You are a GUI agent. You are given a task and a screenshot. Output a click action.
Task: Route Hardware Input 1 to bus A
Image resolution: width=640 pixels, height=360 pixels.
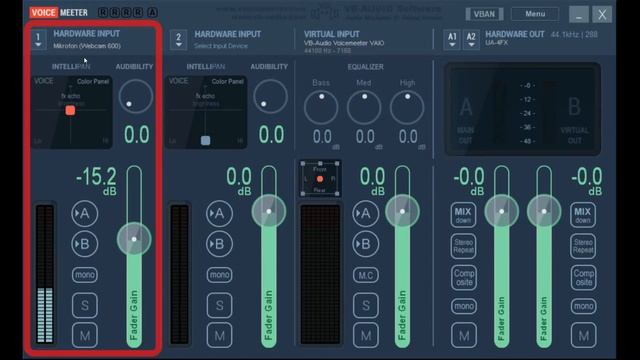coord(84,213)
